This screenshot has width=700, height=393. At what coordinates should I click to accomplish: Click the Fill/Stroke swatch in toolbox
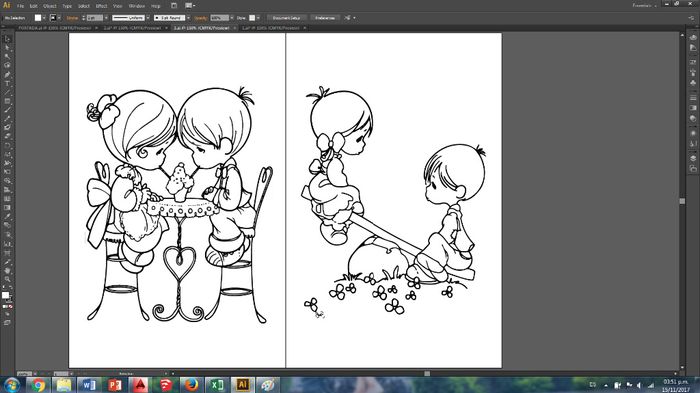pyautogui.click(x=6, y=296)
